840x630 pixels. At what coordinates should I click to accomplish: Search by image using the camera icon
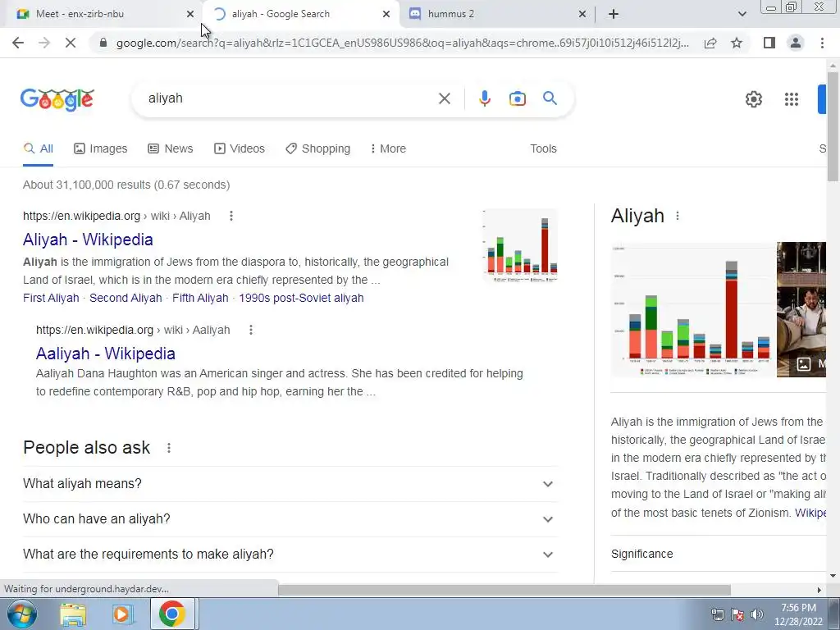click(x=517, y=98)
